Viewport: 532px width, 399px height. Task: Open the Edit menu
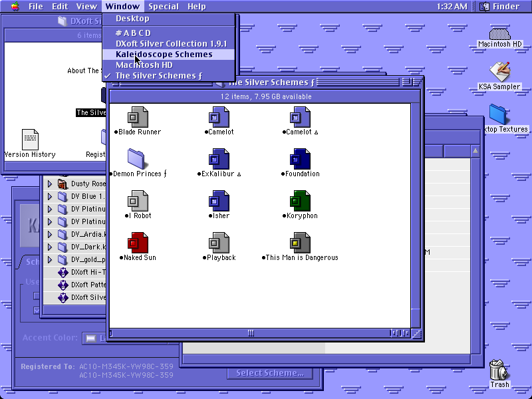[x=60, y=6]
